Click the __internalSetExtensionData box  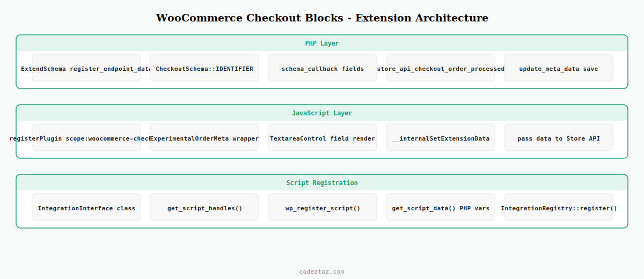point(441,137)
